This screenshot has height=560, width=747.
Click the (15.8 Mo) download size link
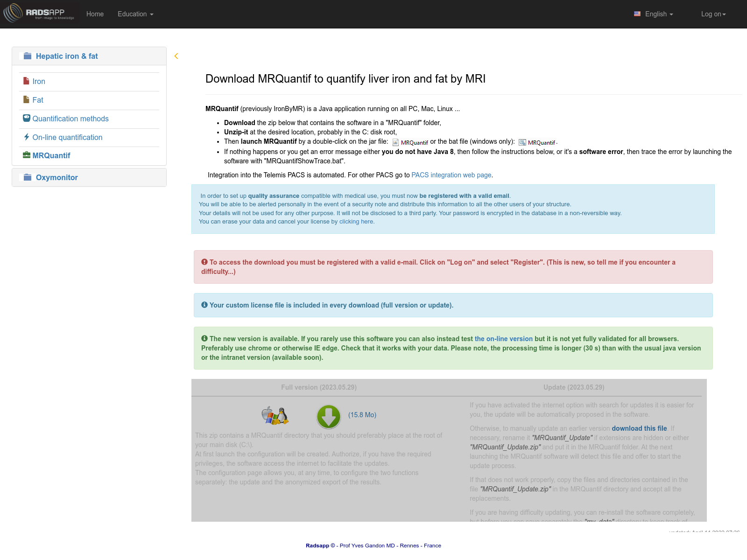[362, 415]
